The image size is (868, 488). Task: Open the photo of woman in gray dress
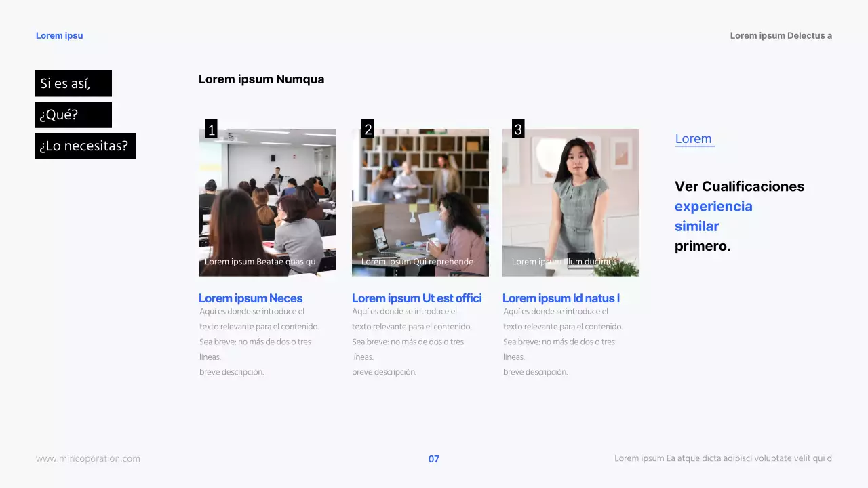[x=570, y=202]
